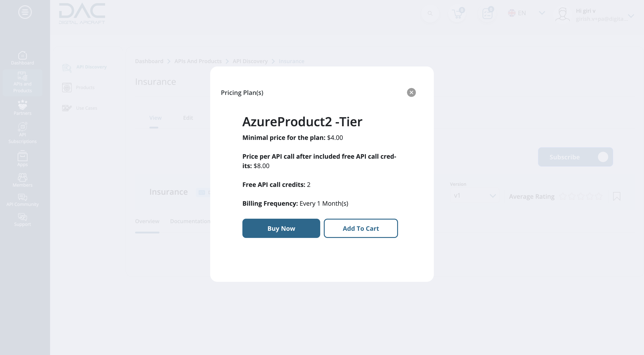Select Overview tab on Insurance page
Viewport: 644px width, 355px height.
coord(147,221)
